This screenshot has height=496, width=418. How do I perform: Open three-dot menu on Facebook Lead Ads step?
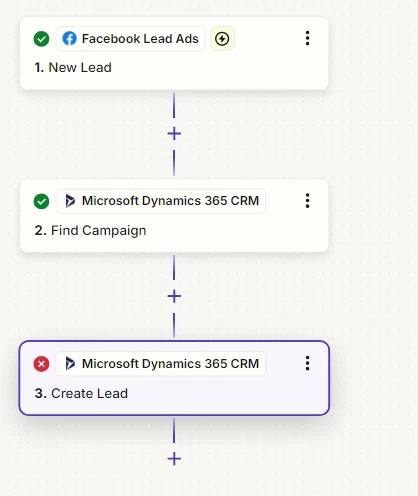coord(307,38)
